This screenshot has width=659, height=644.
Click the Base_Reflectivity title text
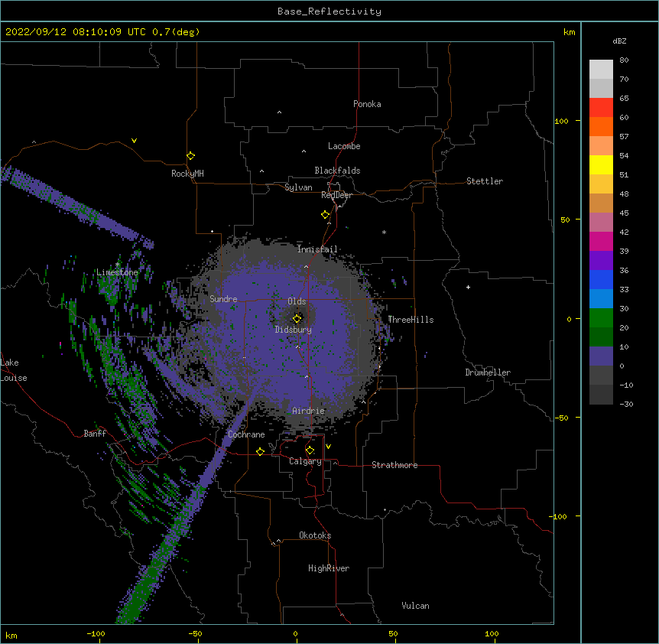coord(329,11)
